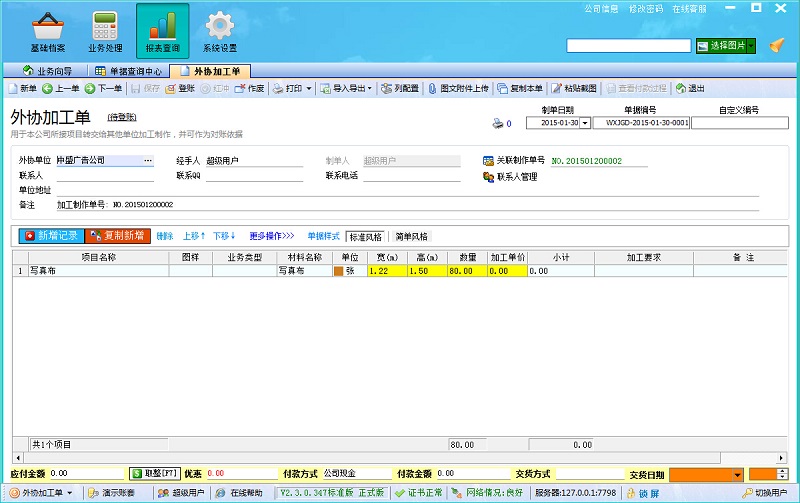800x503 pixels.
Task: Click the printer icon beside the date
Action: (x=497, y=124)
